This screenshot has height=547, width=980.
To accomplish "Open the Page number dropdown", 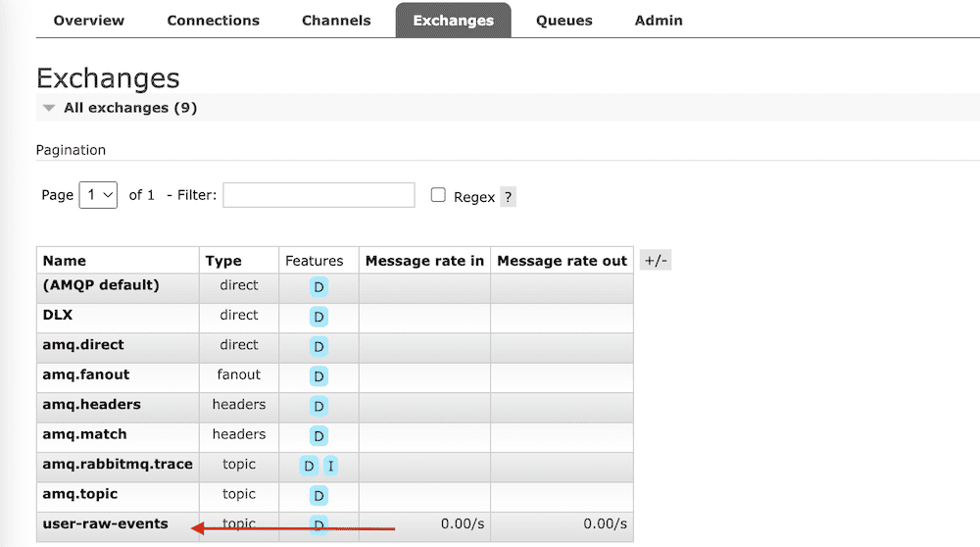I will 98,195.
